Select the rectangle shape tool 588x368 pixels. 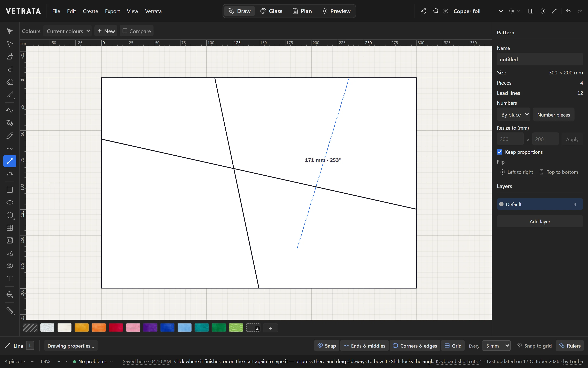10,190
